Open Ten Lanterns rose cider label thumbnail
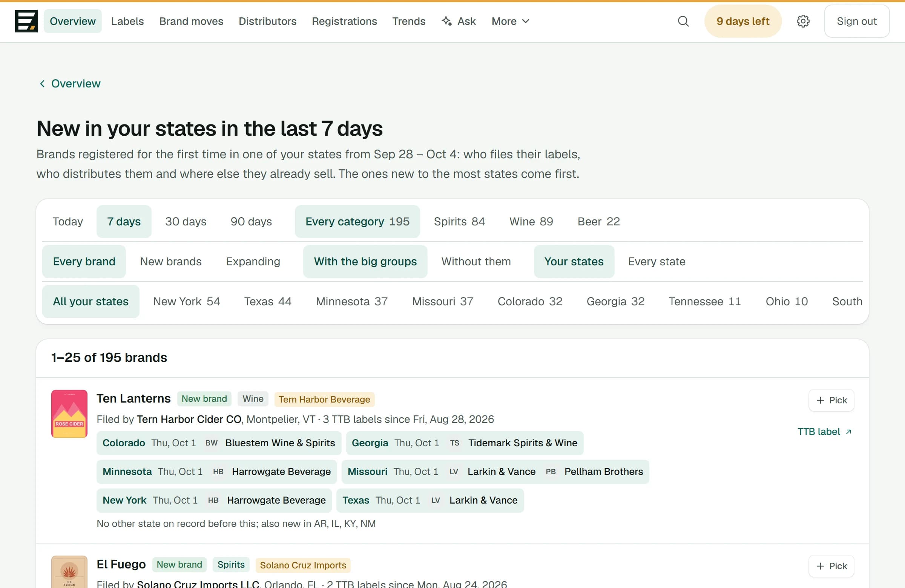This screenshot has height=588, width=905. tap(69, 413)
